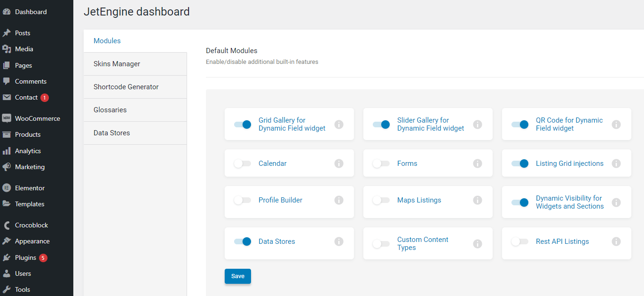
Task: Show info icon for Dynamic Visibility module
Action: (x=616, y=203)
